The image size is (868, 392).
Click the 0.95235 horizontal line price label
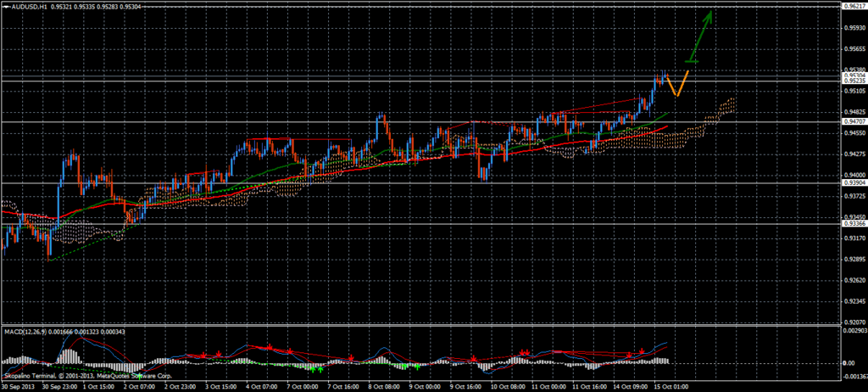(x=854, y=81)
